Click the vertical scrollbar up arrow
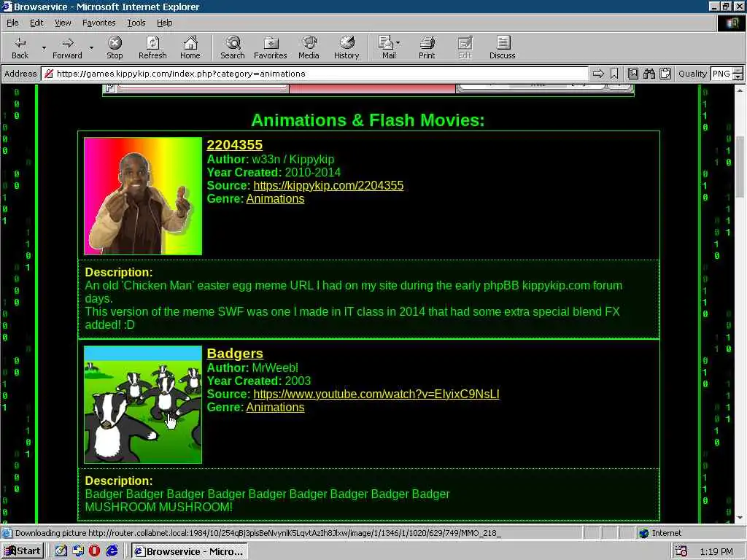Viewport: 747px width, 560px height. tap(740, 90)
